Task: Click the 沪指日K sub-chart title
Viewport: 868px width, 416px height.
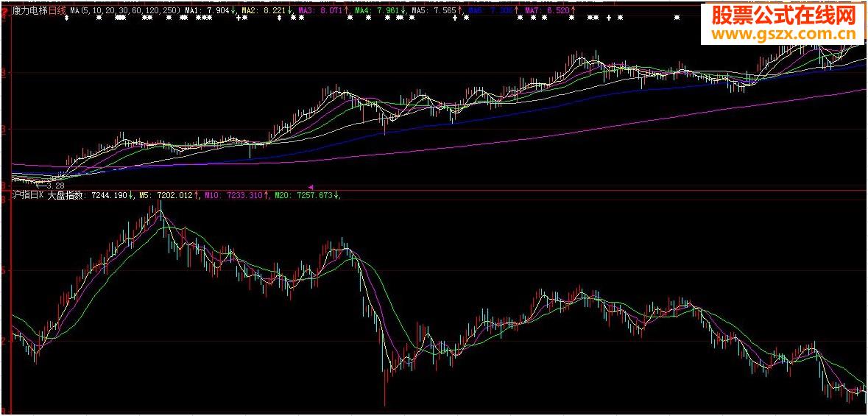Action: tap(28, 195)
